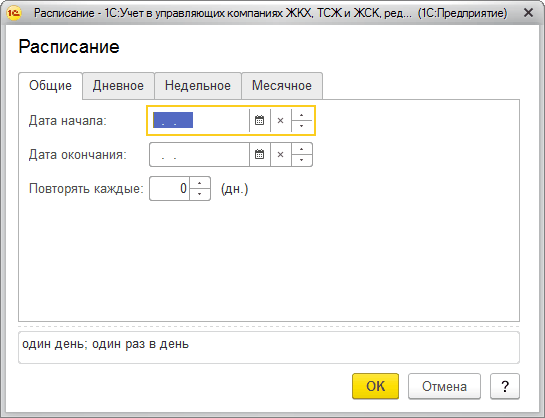Screen dimensions: 545x418
Task: Select the Общие tab
Action: [50, 86]
